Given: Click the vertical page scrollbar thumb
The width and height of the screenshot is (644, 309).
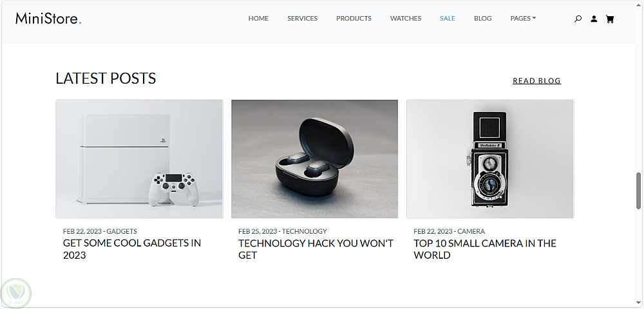Looking at the screenshot, I should (x=638, y=191).
